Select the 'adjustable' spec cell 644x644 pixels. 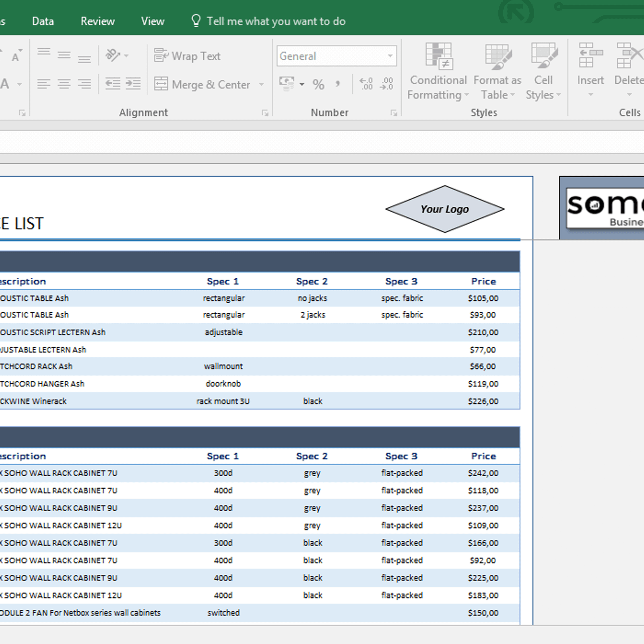point(223,332)
